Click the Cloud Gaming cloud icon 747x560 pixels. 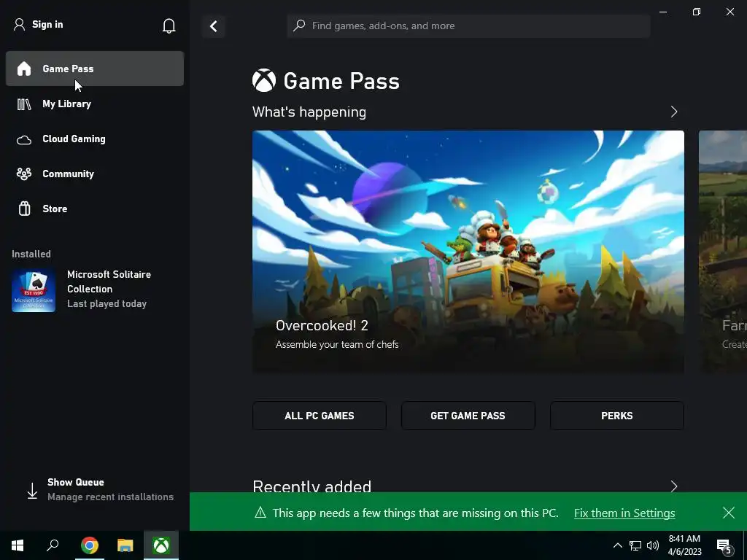pos(24,139)
